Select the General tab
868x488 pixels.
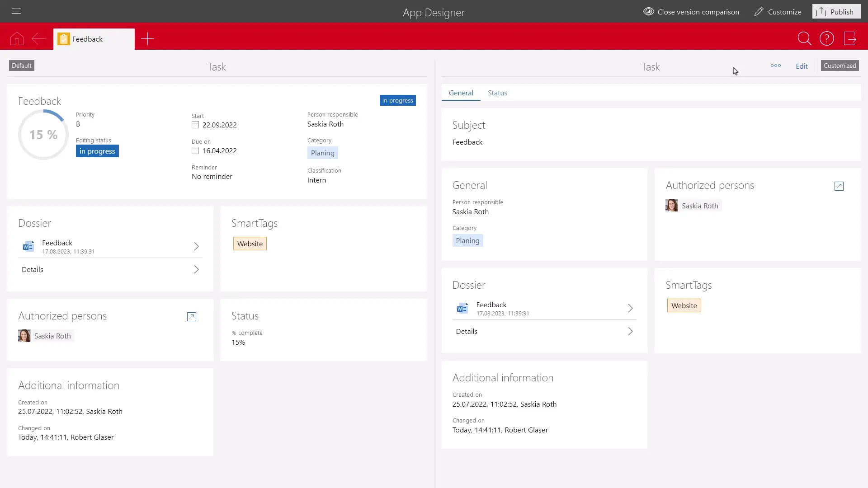pyautogui.click(x=461, y=93)
